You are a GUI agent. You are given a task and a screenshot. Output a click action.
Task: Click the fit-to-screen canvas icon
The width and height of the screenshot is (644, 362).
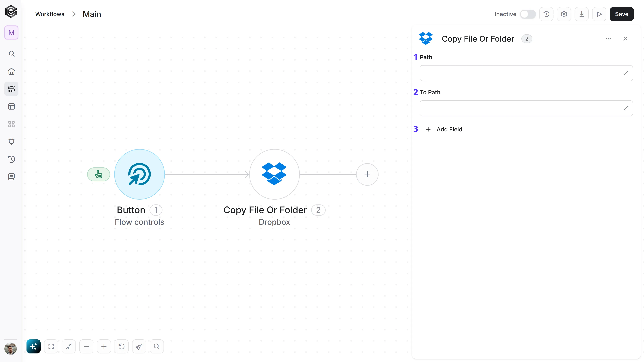point(51,346)
